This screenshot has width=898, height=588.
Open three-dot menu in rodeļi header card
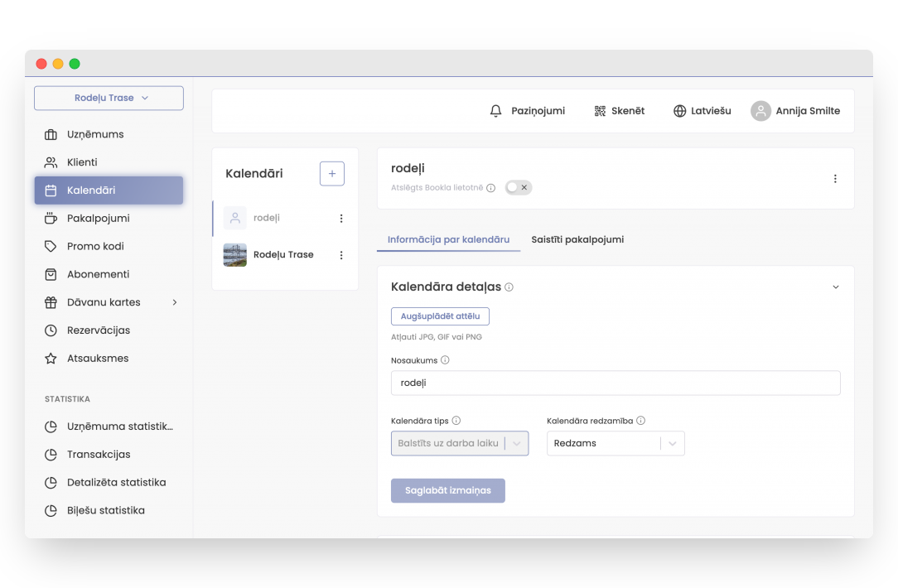[835, 179]
